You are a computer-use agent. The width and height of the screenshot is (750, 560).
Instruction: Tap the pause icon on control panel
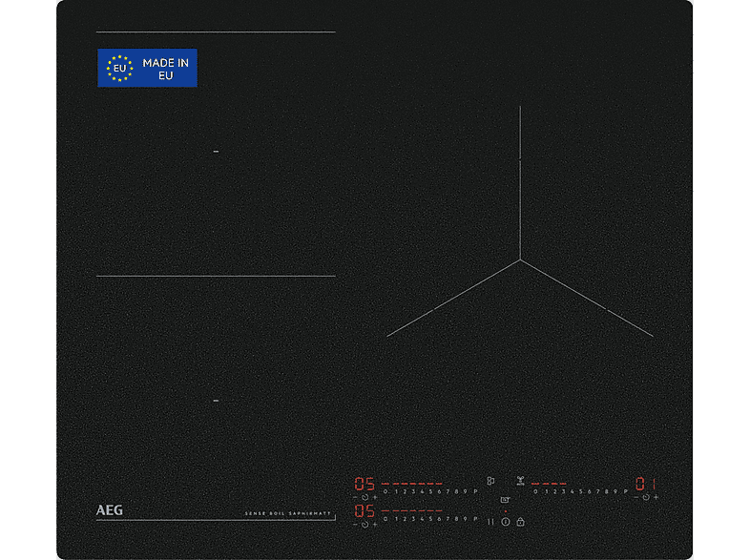pos(490,522)
